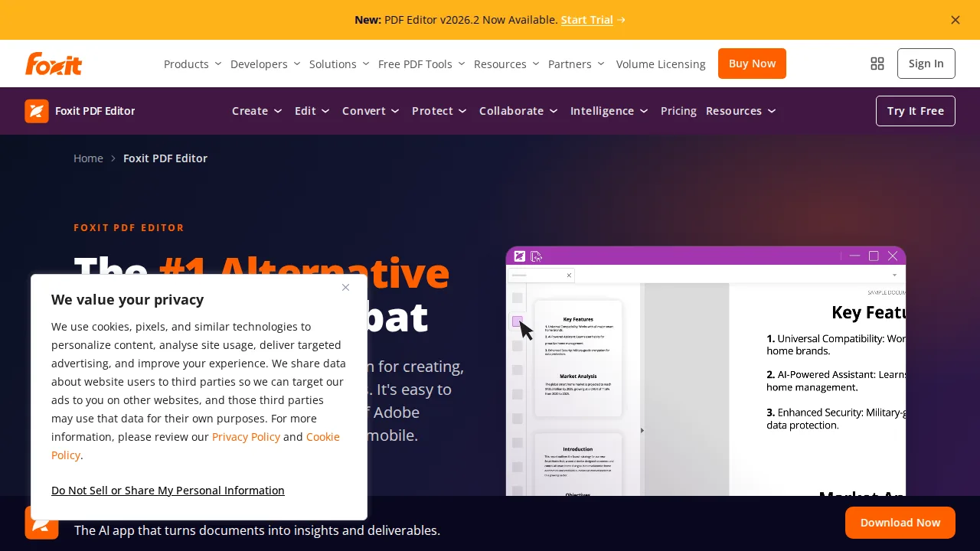Click the Foxit logo in the header
This screenshot has height=551, width=980.
54,64
